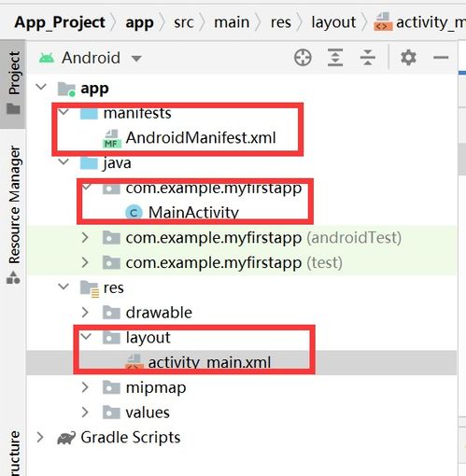Open the Resource Manager side tab
Viewport: 466px width, 476px height.
pos(13,215)
